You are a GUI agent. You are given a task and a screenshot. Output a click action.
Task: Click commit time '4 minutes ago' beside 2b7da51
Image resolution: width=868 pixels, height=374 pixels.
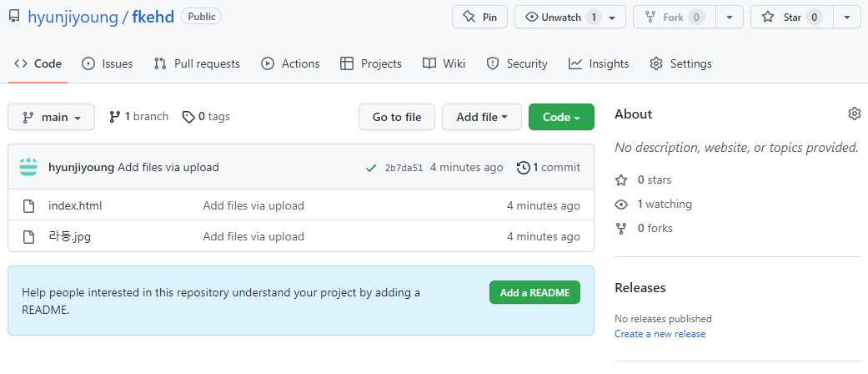click(x=466, y=167)
